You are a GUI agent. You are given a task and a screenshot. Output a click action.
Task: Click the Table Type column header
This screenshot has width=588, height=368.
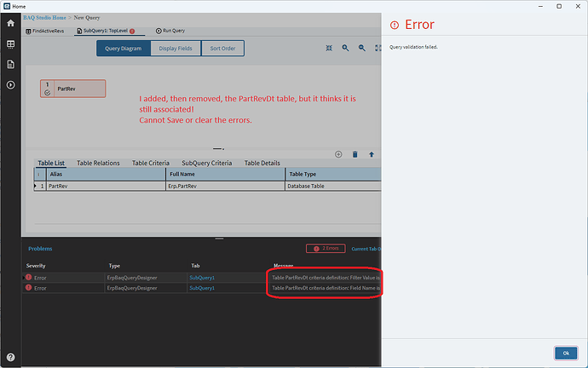coord(333,174)
